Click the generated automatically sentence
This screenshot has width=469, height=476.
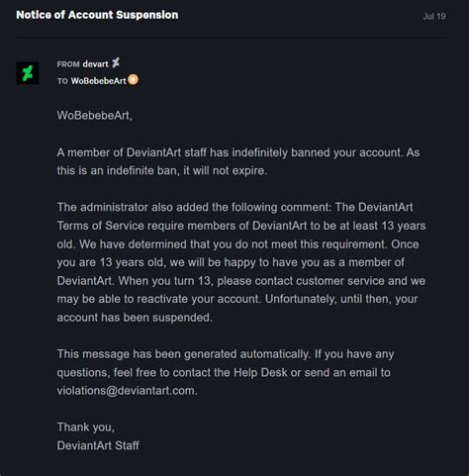pos(184,354)
